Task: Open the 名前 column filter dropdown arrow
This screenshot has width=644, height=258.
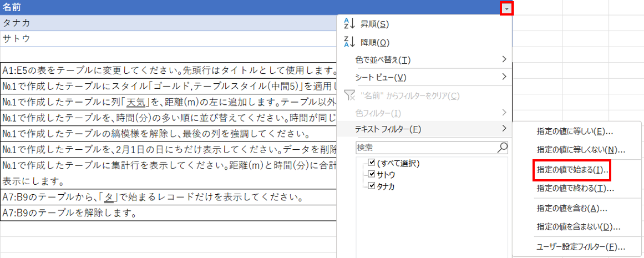Action: tap(508, 8)
